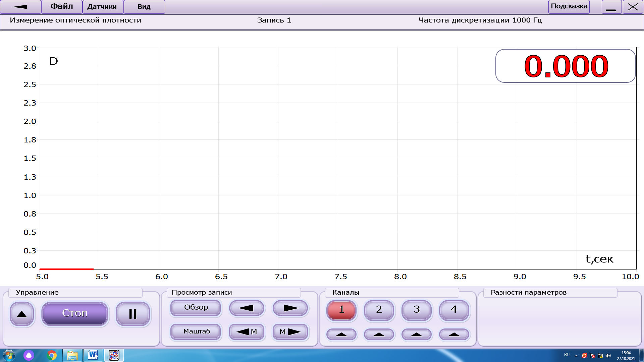Click the Запись 1 record label

(x=274, y=20)
